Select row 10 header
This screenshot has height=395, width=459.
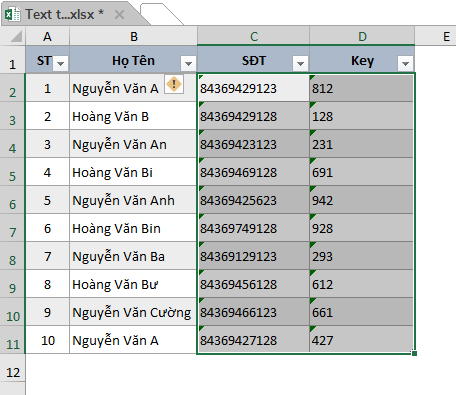pyautogui.click(x=13, y=312)
